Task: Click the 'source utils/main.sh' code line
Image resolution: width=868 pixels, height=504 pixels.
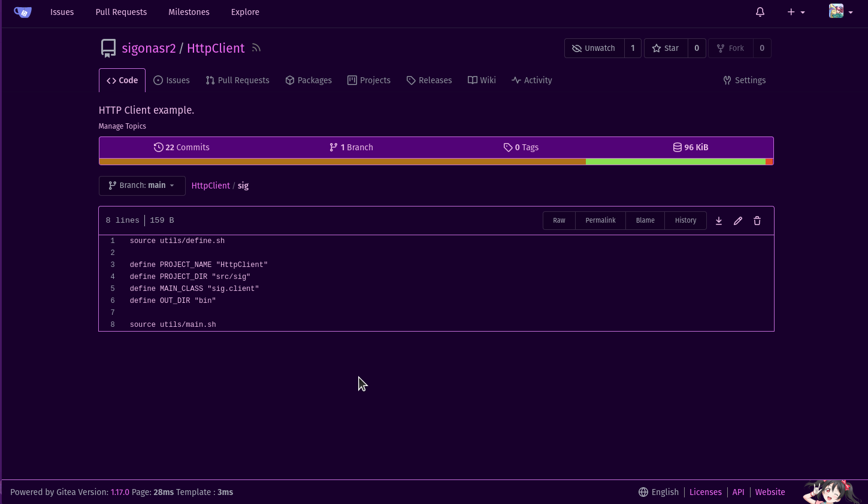Action: tap(173, 324)
